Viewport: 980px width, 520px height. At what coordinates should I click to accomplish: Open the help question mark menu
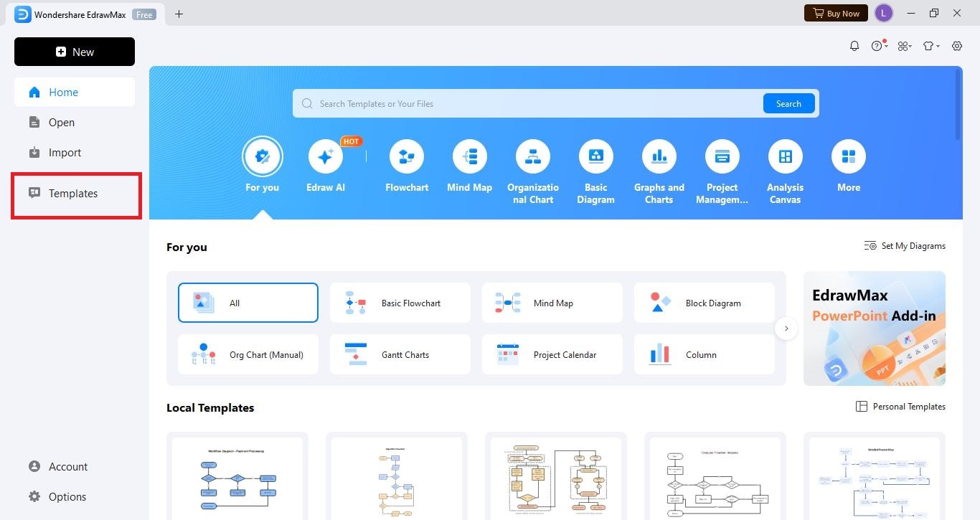[x=879, y=46]
